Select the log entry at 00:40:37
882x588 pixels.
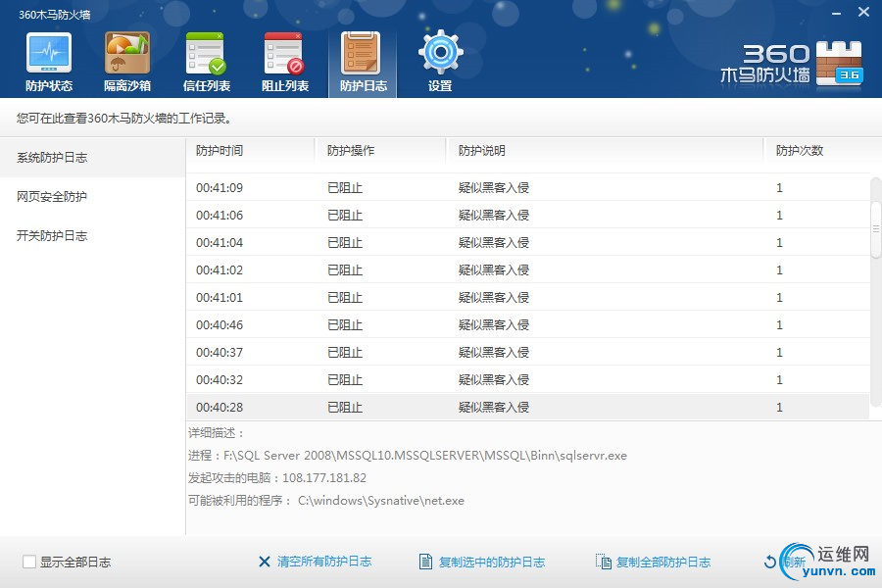click(527, 352)
